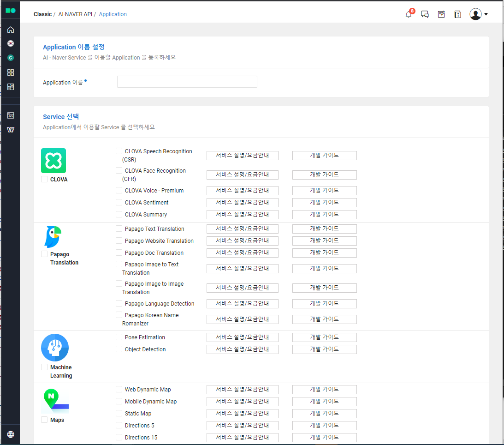The height and width of the screenshot is (445, 504).
Task: Open 개발 가이드 for CLOVA Summary
Action: (324, 214)
